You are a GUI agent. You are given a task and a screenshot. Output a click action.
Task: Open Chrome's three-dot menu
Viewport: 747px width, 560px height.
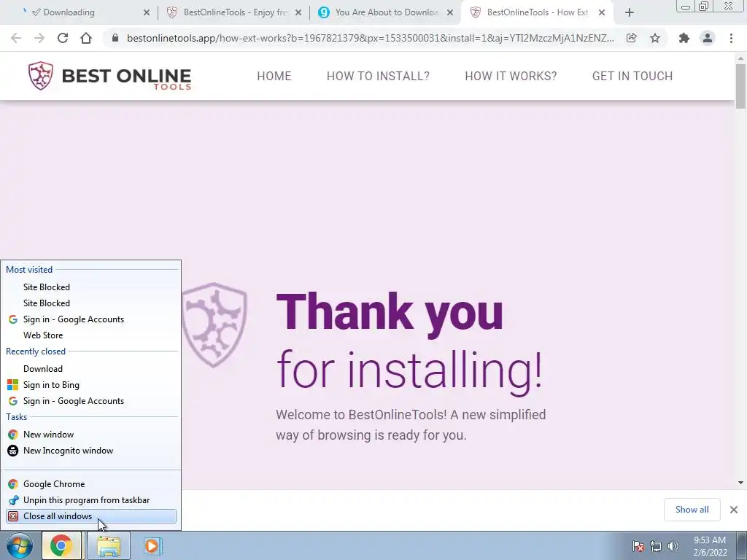click(731, 38)
